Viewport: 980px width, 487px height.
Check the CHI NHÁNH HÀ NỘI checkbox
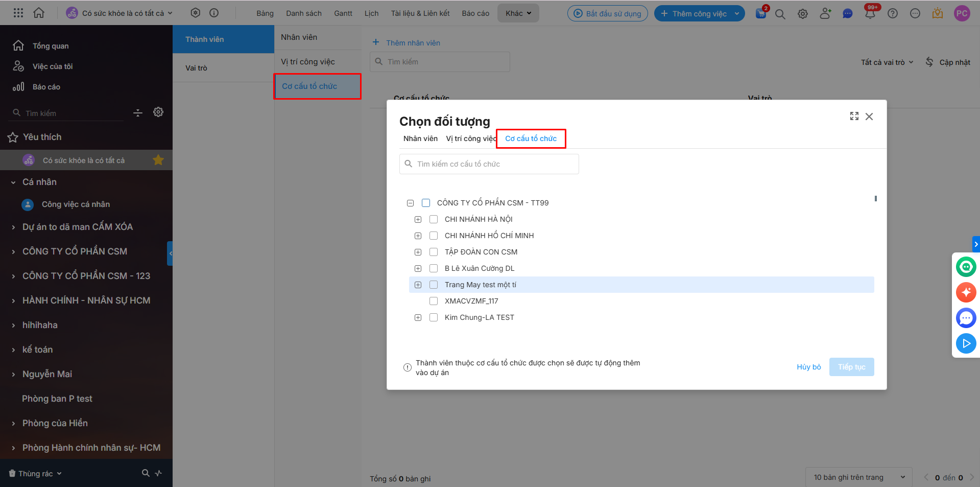click(x=434, y=219)
